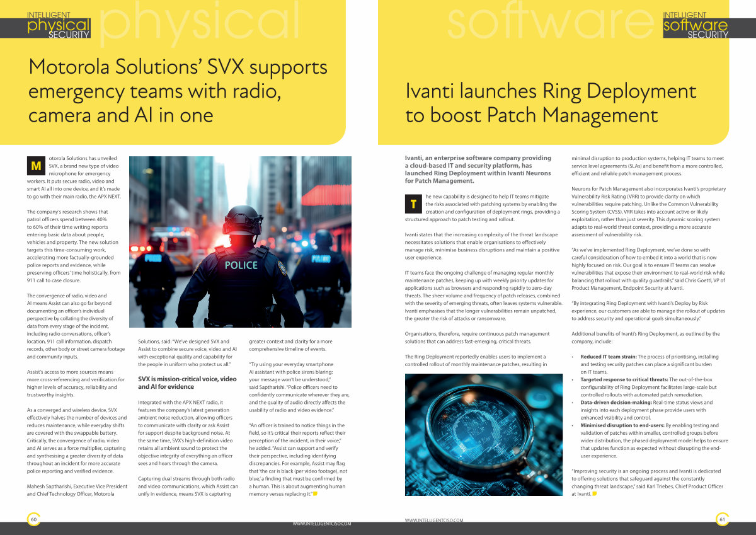Click the yellow drop cap M

(x=35, y=166)
